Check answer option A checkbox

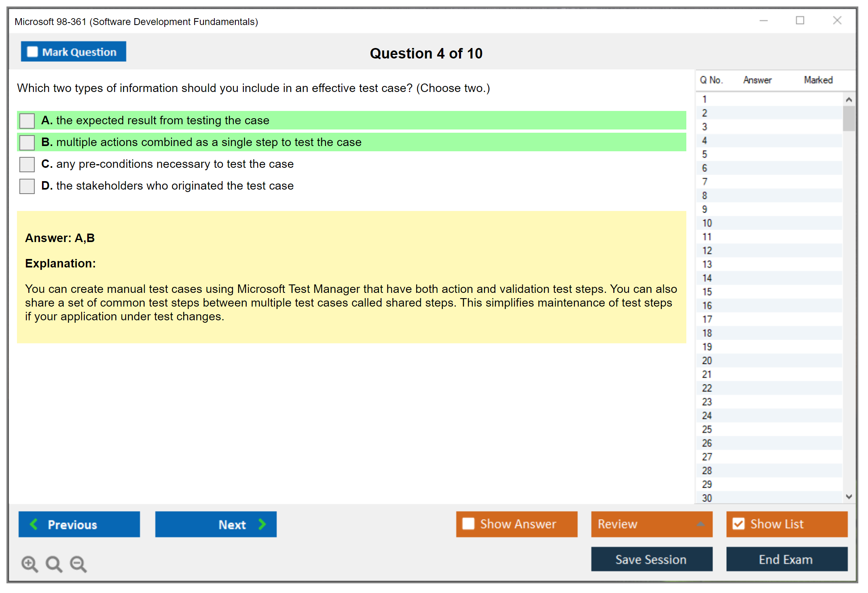click(27, 121)
